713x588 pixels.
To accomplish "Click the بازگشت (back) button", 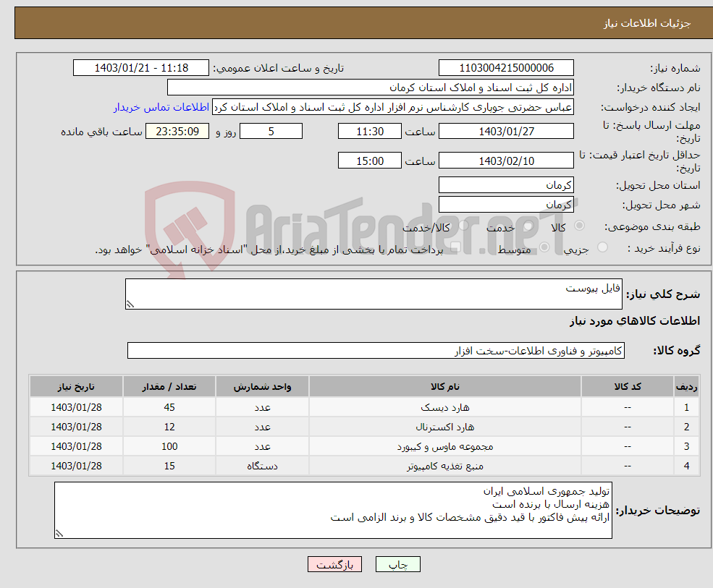I will coord(334,564).
